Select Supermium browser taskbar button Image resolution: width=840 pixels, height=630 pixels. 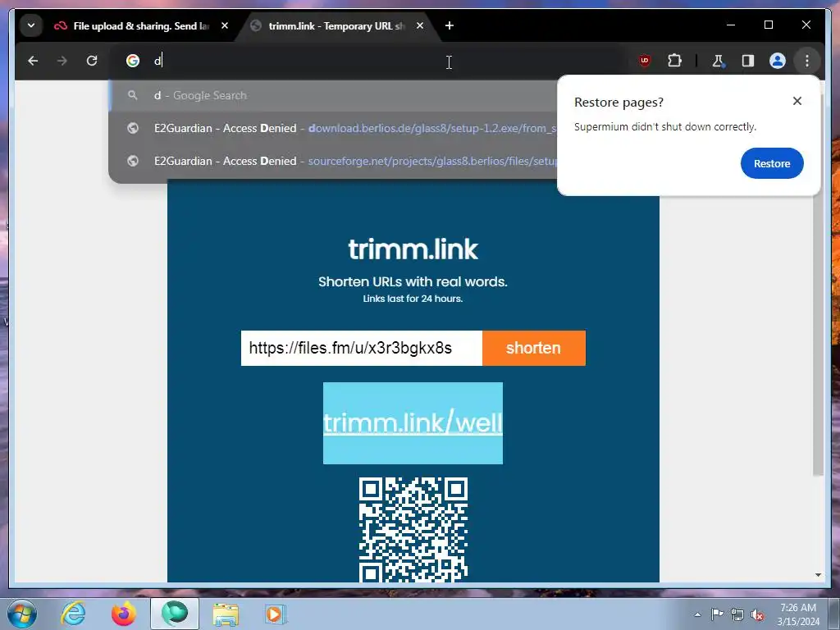click(x=175, y=614)
